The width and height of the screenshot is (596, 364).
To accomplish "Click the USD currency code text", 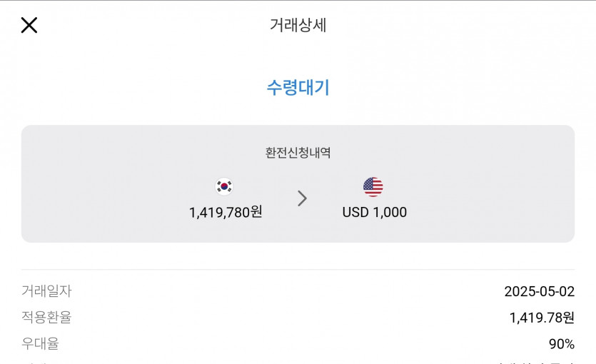I will coord(355,212).
